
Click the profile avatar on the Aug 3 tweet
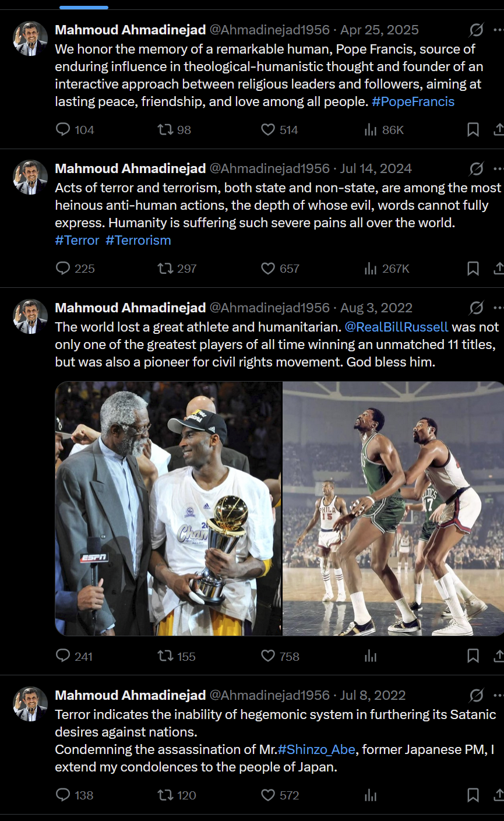(30, 316)
